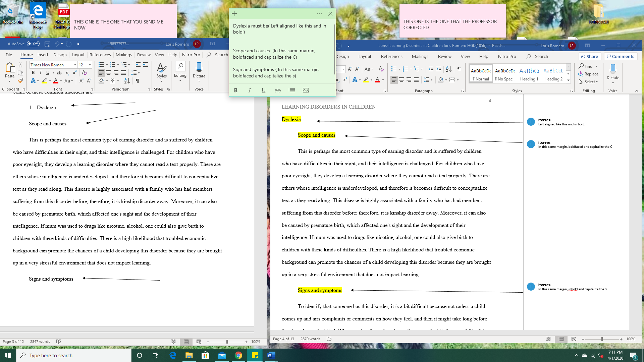Expand the Styles gallery in right Word window
Viewport: 644px width, 362px height.
[x=568, y=80]
